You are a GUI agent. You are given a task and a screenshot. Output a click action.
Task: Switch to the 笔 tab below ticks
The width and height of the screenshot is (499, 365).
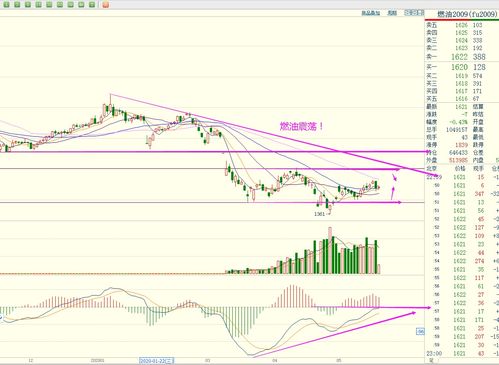(431, 361)
